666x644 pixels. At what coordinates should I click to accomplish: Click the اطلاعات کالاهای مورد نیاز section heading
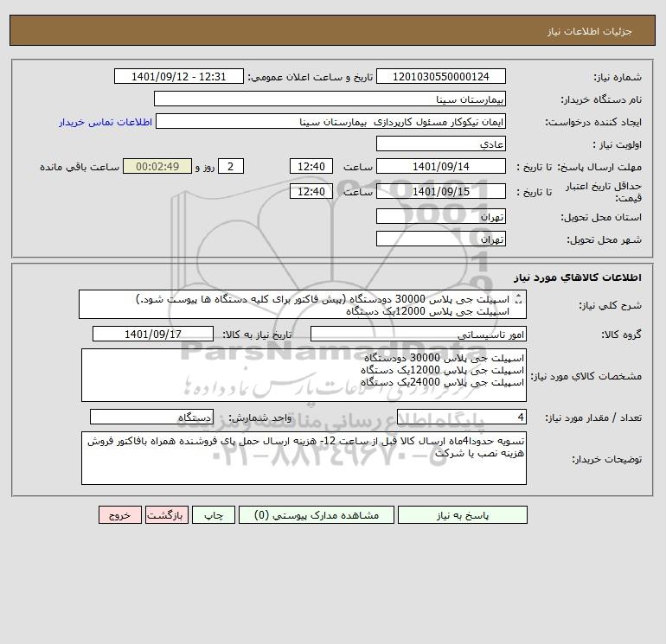[x=578, y=277]
